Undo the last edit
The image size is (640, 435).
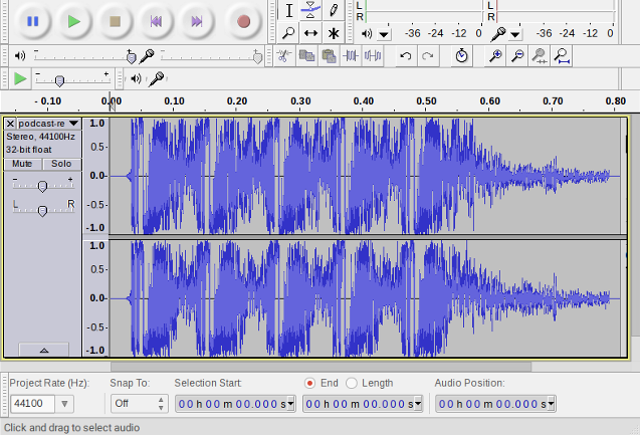(405, 56)
